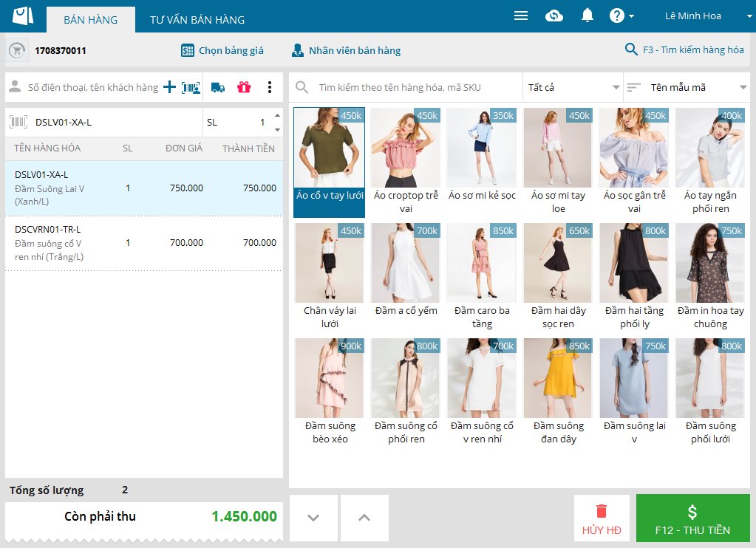The height and width of the screenshot is (548, 756).
Task: Select the Áo cổ v tay lưới product
Action: coord(330,162)
